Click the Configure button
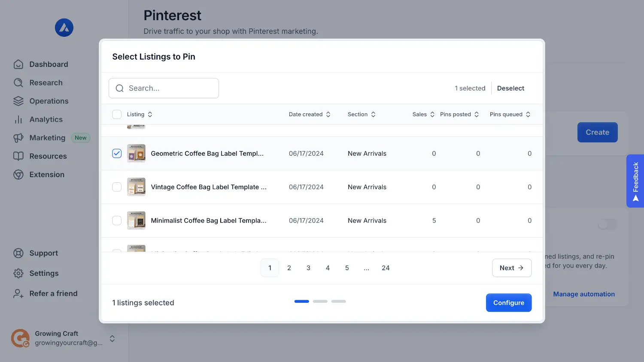644x362 pixels. tap(509, 303)
